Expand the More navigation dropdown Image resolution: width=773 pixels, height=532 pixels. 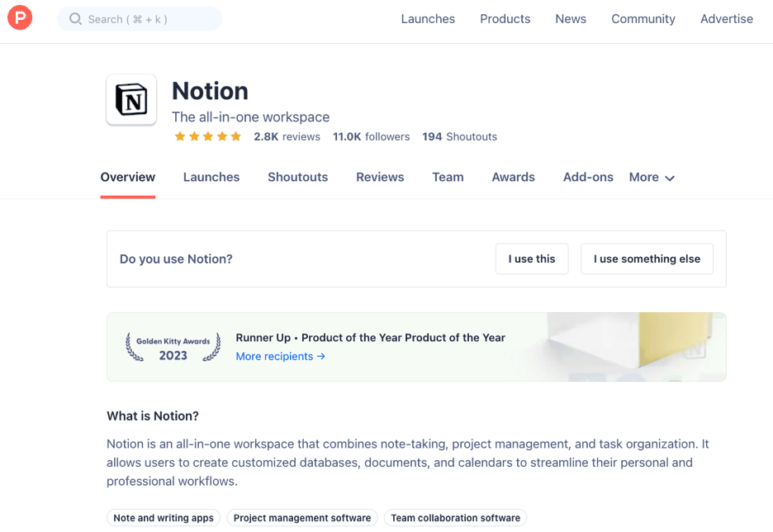click(x=652, y=177)
